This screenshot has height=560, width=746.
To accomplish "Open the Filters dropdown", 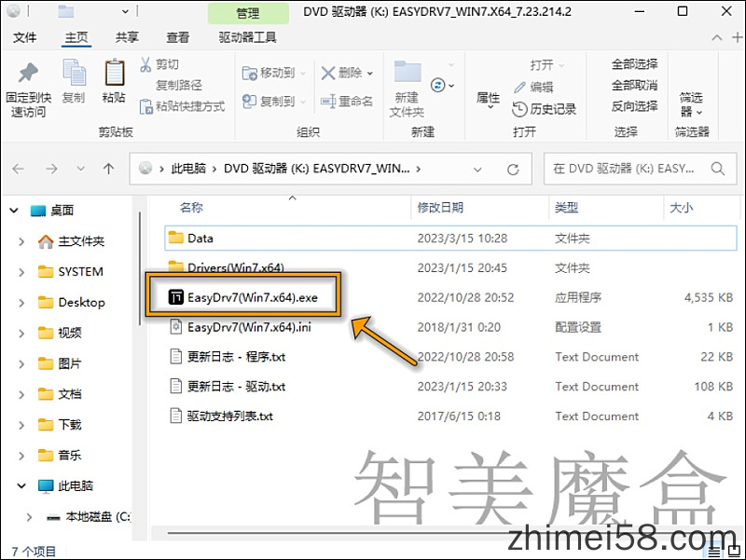I will point(691,104).
